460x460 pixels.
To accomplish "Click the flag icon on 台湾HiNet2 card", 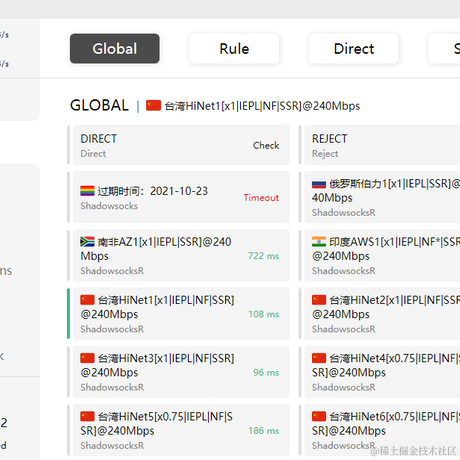I will point(319,300).
